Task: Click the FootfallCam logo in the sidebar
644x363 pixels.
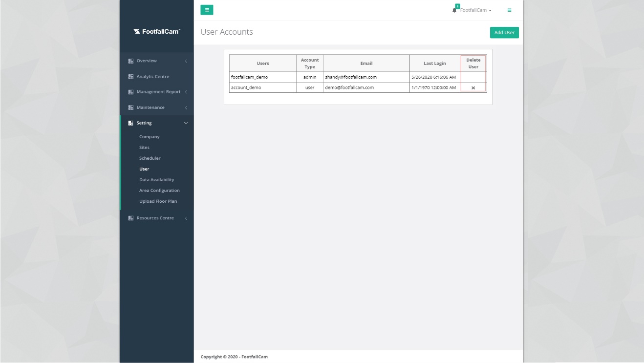Action: 156,32
